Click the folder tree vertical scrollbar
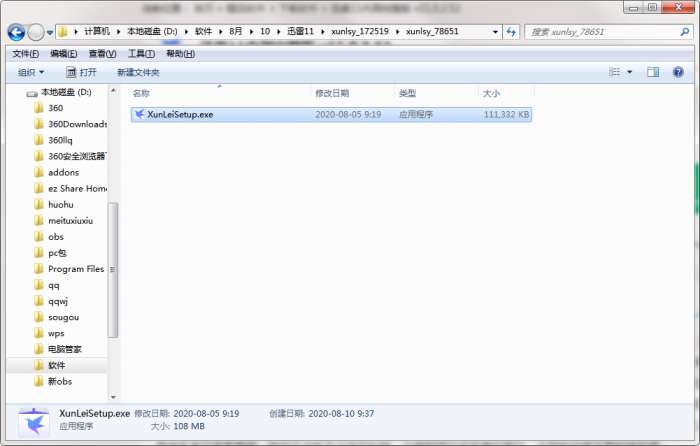Screen dimensions: 700x446 [113, 270]
